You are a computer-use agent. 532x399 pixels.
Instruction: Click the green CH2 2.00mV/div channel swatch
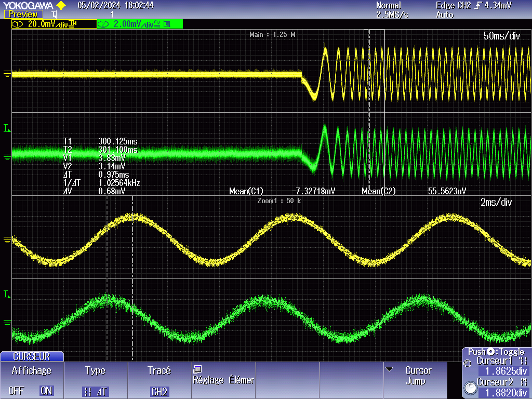[140, 24]
